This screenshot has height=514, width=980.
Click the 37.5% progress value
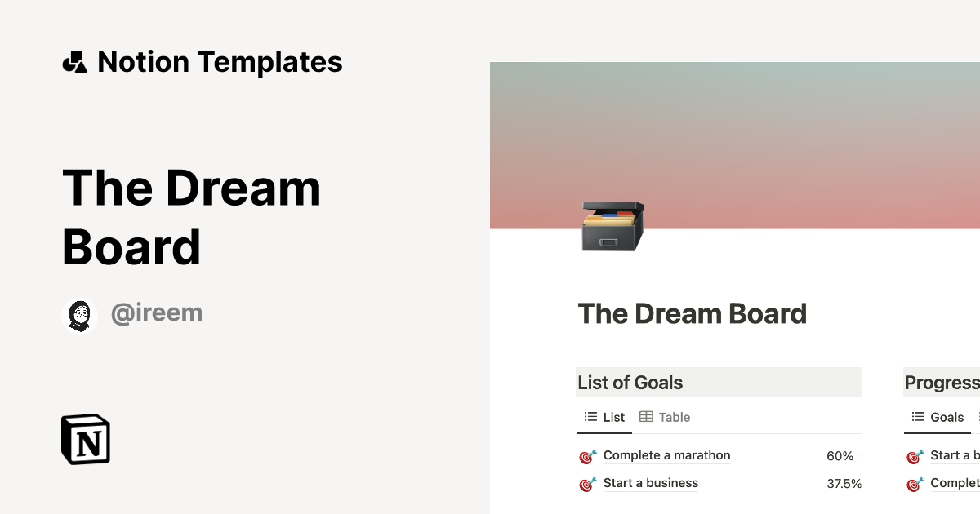(x=844, y=483)
